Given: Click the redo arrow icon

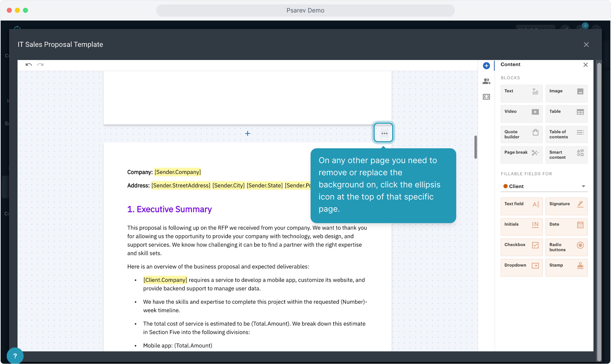Looking at the screenshot, I should 40,64.
